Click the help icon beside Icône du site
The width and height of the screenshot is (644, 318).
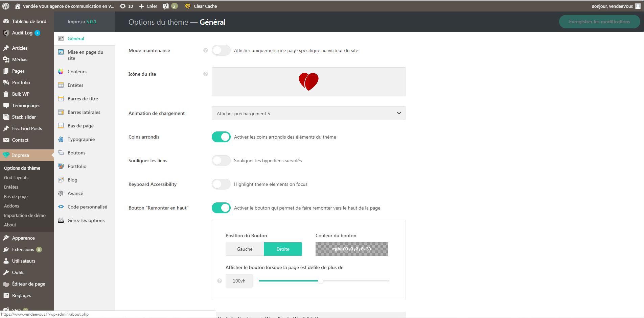click(x=205, y=74)
